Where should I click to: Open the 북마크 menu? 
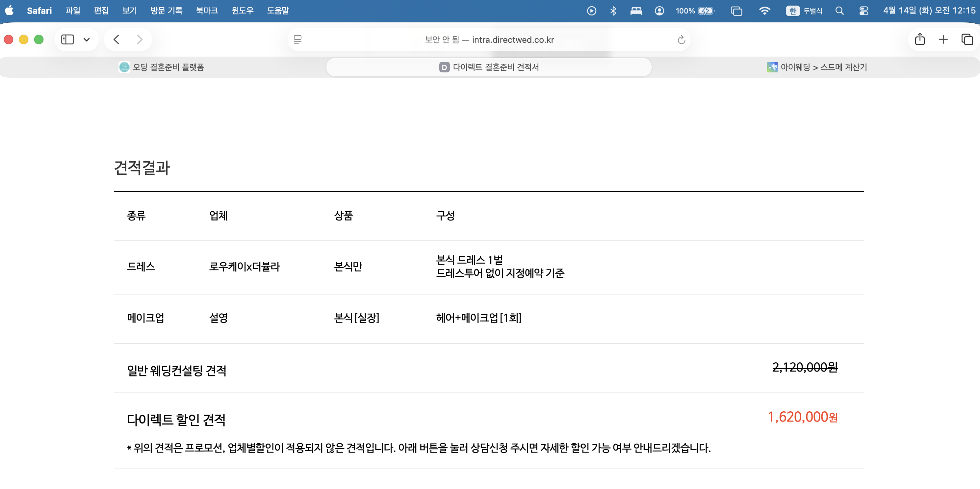tap(207, 11)
